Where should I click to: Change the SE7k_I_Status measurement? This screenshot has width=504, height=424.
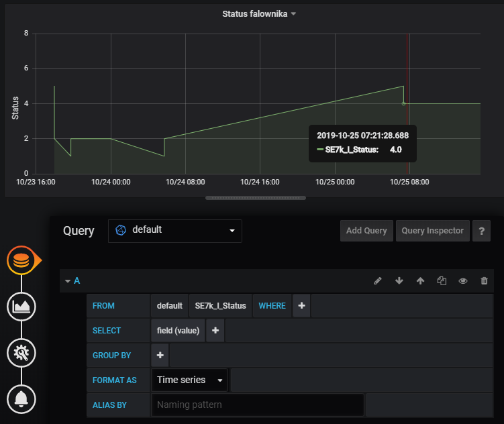(x=221, y=305)
